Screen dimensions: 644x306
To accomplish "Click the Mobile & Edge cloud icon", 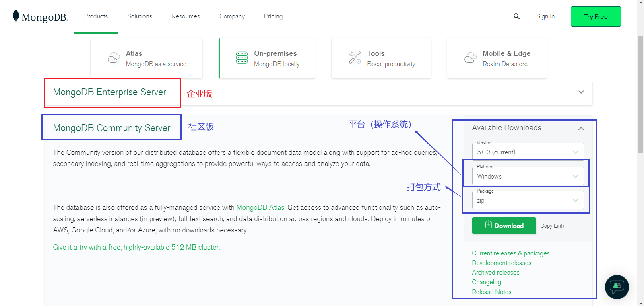I will [x=471, y=58].
